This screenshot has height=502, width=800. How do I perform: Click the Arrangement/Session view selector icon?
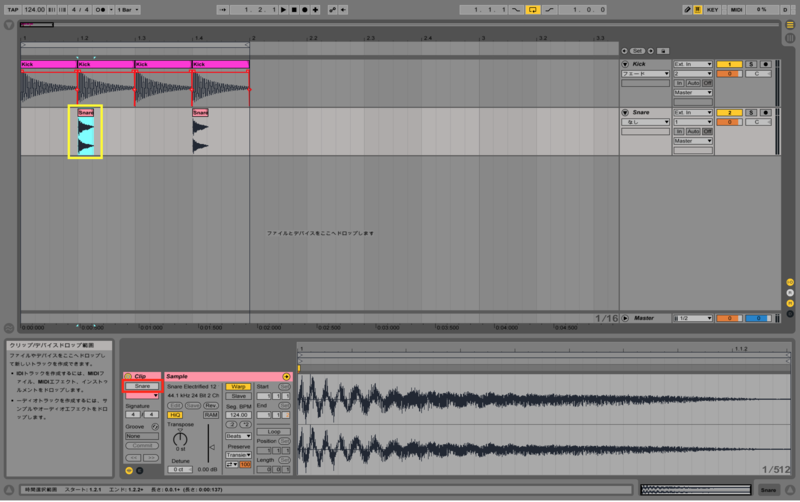tap(790, 24)
